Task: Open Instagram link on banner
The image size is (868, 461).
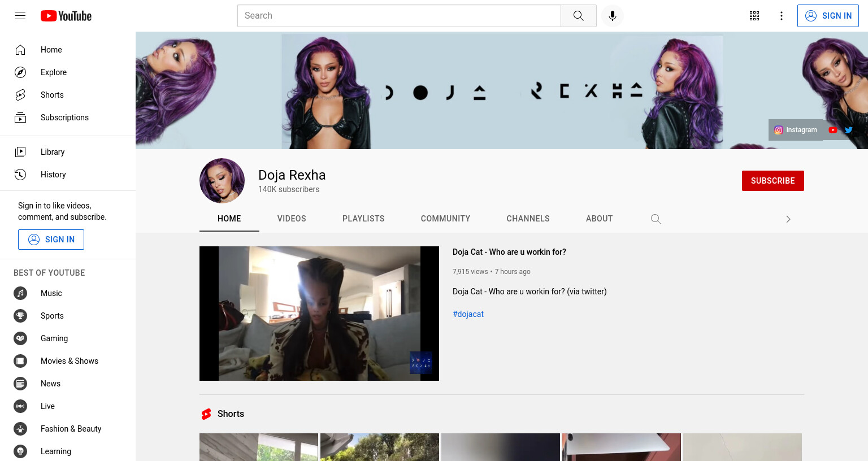Action: 796,130
